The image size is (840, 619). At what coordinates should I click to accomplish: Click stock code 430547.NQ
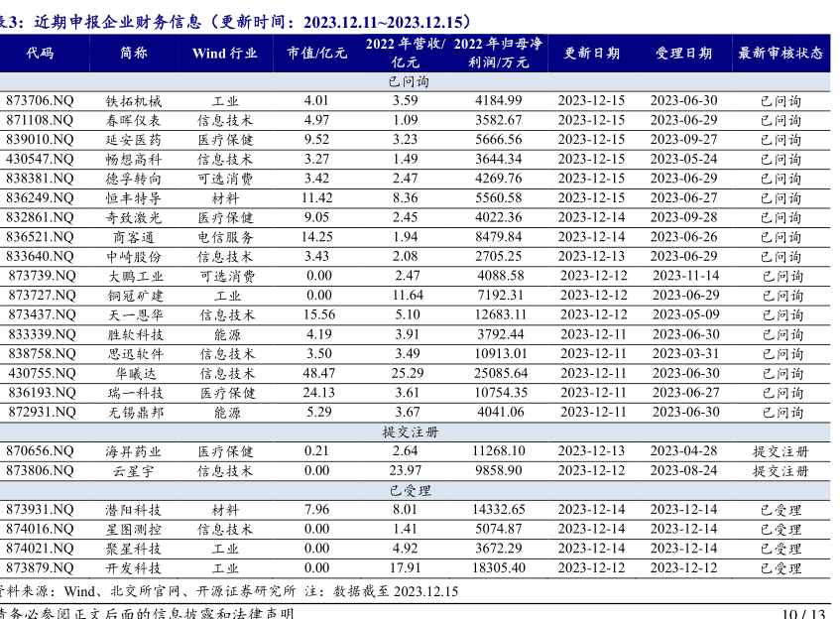[x=40, y=159]
